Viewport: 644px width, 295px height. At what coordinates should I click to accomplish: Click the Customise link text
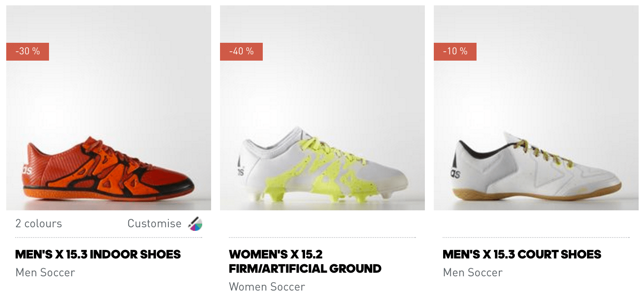pyautogui.click(x=155, y=224)
